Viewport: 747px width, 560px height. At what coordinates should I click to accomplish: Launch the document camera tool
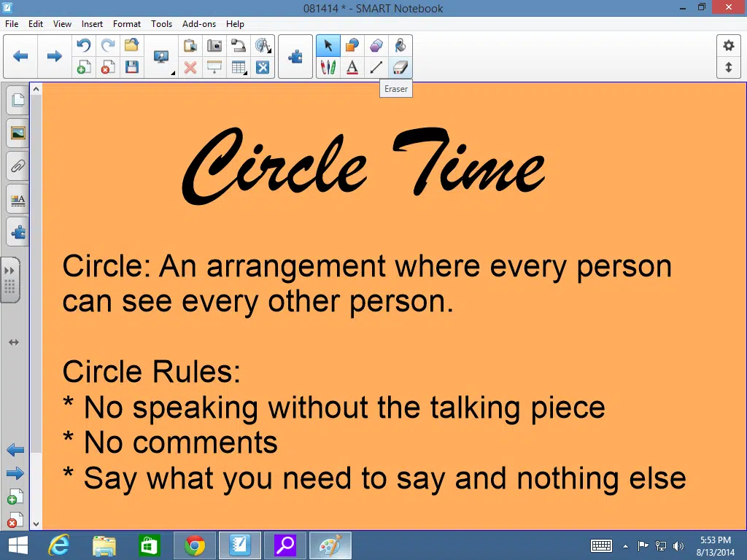click(x=239, y=46)
